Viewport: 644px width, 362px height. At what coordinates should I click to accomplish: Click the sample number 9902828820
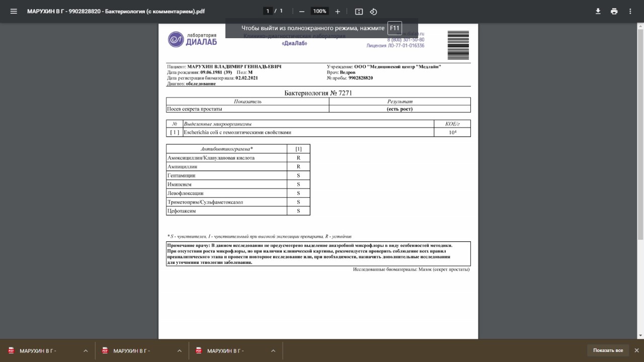[x=360, y=78]
